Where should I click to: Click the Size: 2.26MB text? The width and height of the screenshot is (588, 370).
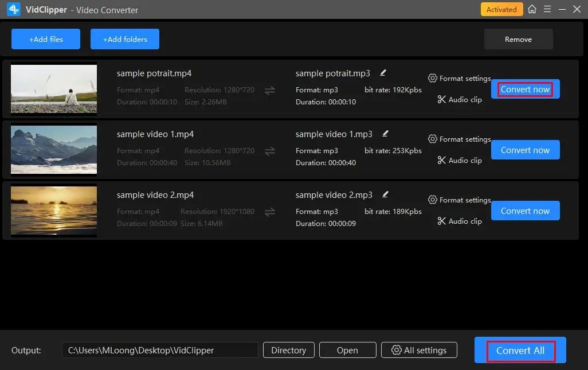206,102
